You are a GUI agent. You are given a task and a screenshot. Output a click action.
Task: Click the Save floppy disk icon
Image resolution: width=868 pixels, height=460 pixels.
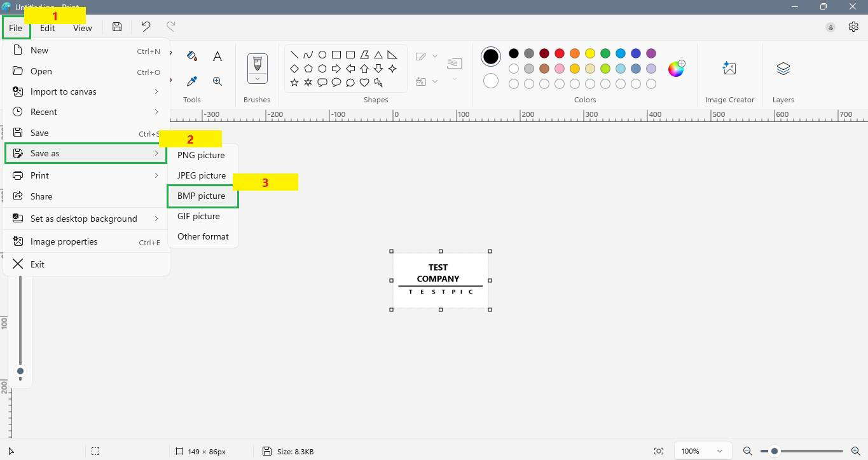click(117, 27)
